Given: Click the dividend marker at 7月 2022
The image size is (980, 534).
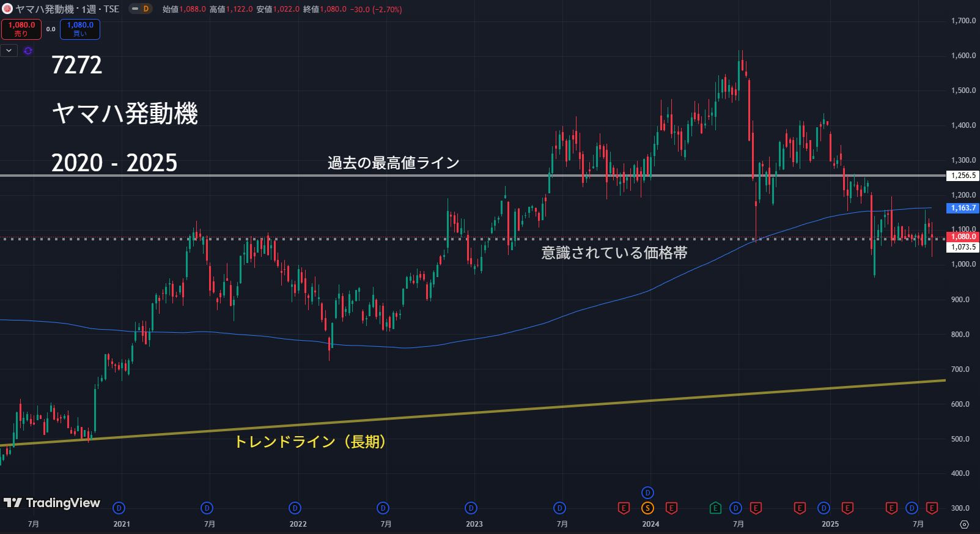Looking at the screenshot, I should [x=383, y=508].
